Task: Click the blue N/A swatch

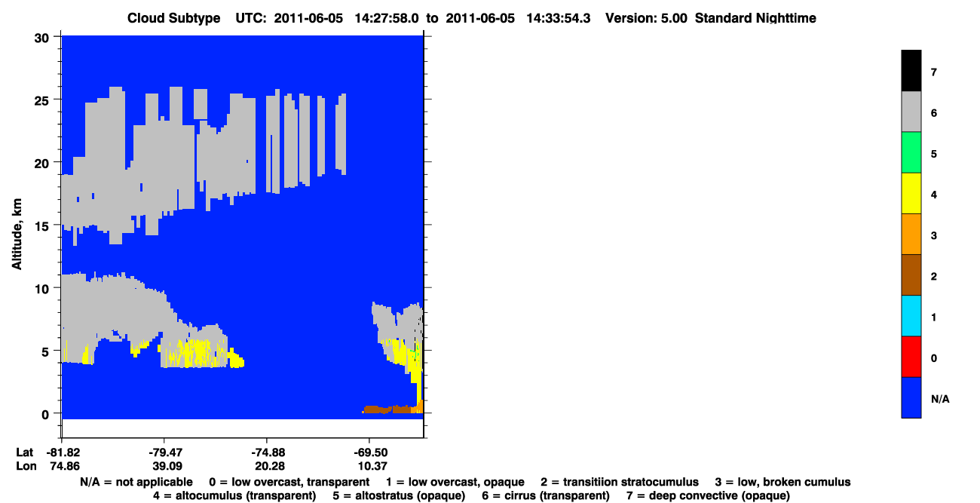Action: 911,397
